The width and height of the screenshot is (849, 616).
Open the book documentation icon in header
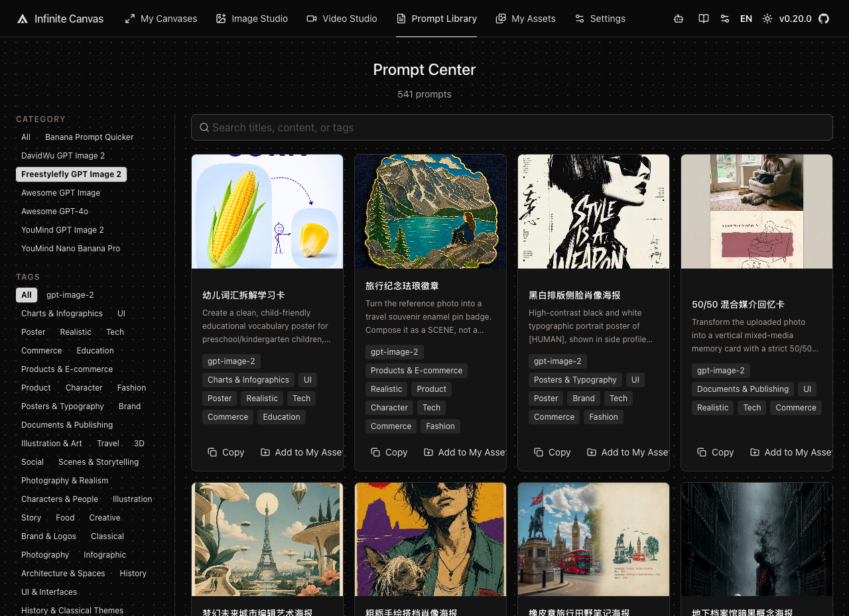pos(704,19)
